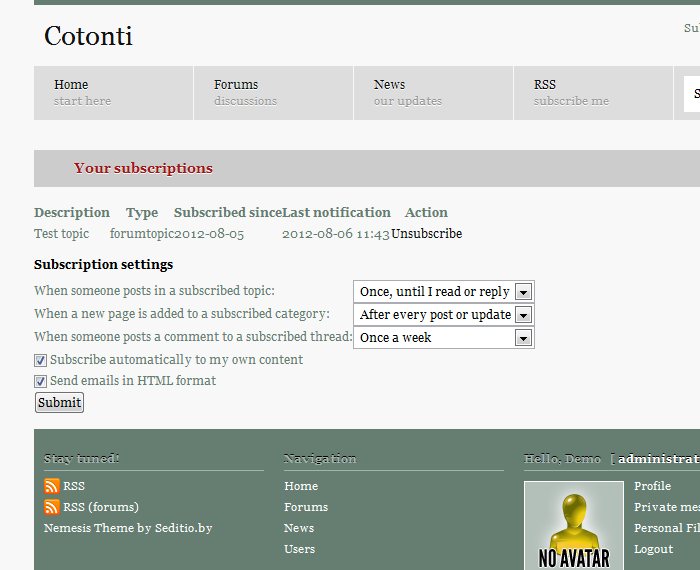
Task: Open the Profile link in the footer
Action: point(652,486)
